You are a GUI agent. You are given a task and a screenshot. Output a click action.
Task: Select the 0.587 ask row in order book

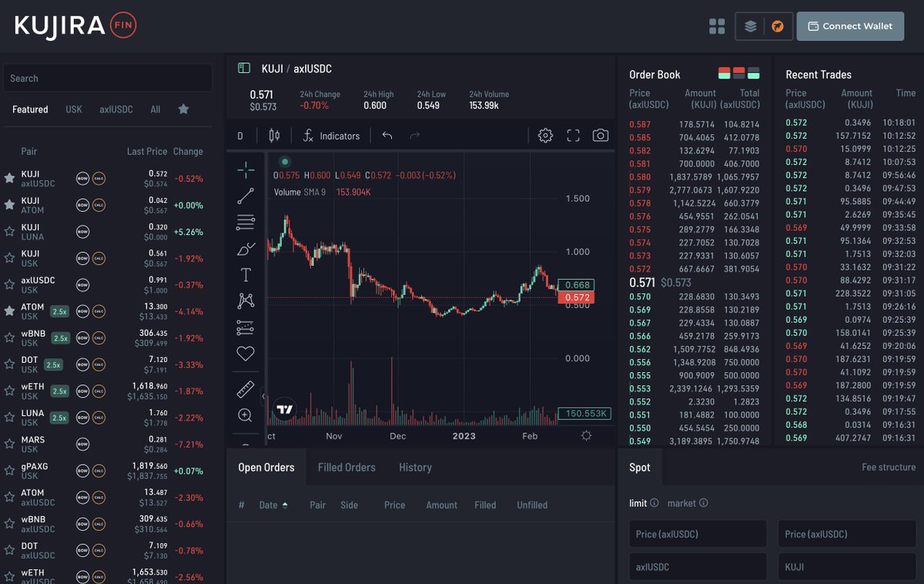[695, 124]
